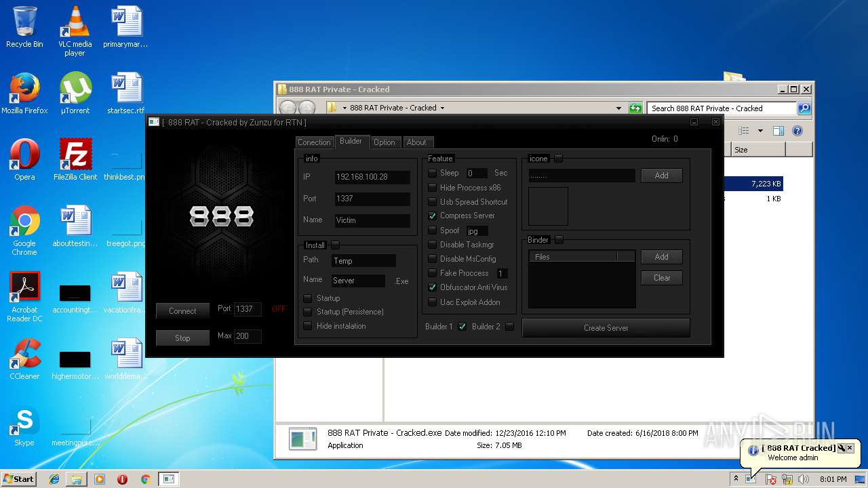Expand the breadcrumb arrow after the folder name
This screenshot has height=488, width=868.
pos(442,108)
